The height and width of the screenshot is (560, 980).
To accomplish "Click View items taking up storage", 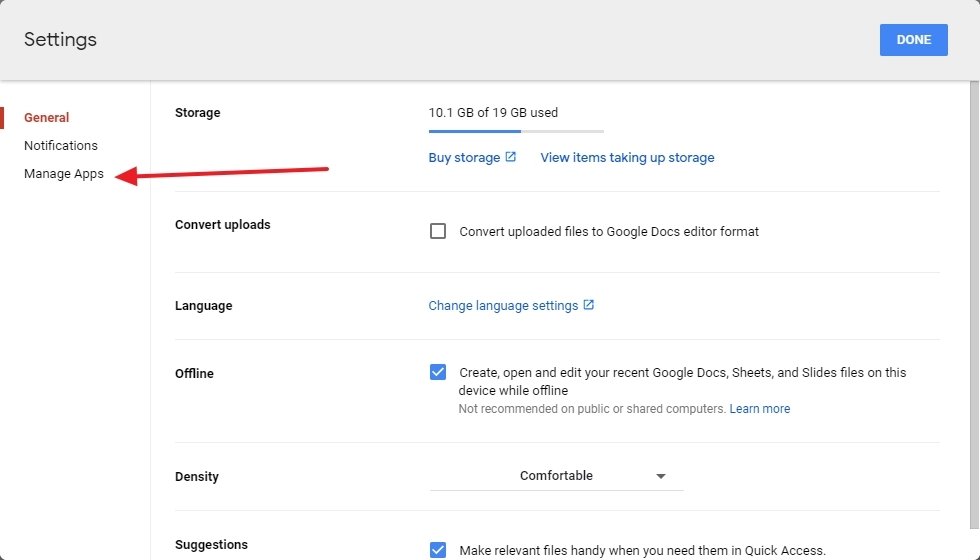I will (x=627, y=158).
